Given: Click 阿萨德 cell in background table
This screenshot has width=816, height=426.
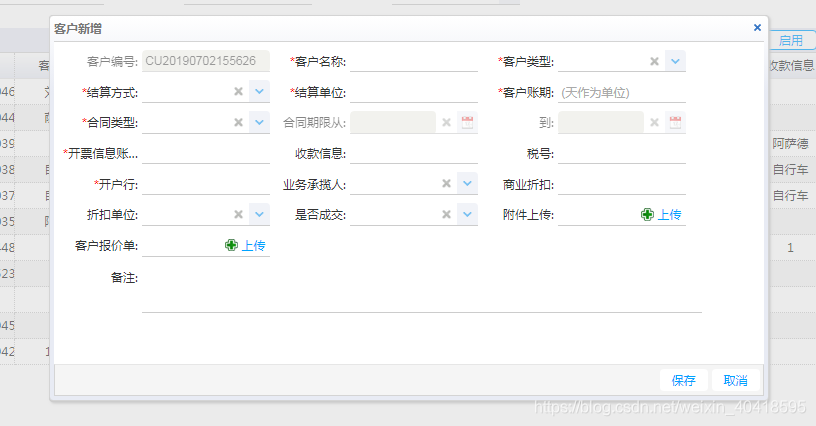Looking at the screenshot, I should coord(790,144).
